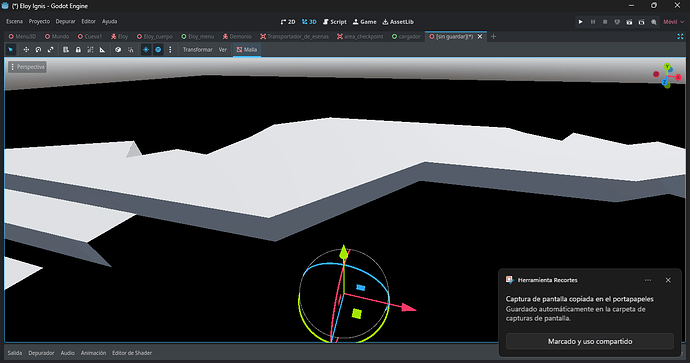Select the Scale mode tool icon
Screen dimensions: 690x363
[x=51, y=50]
